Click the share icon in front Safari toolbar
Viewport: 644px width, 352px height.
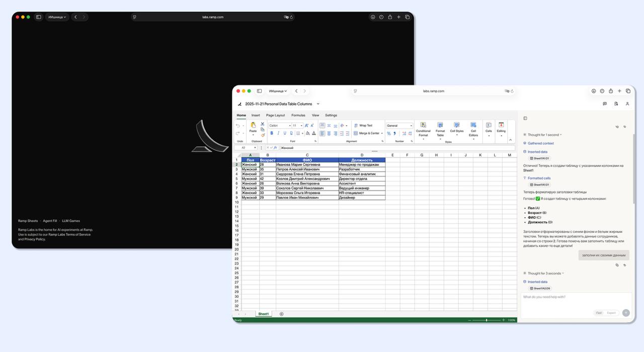(x=611, y=91)
